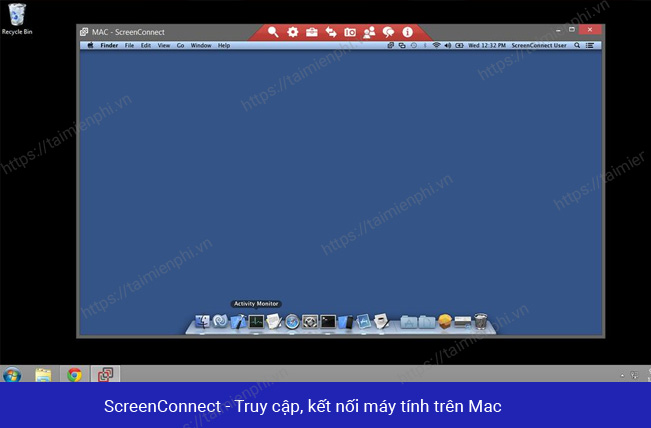This screenshot has width=651, height=428.
Task: Open the chat messages bubble icon
Action: tap(388, 32)
